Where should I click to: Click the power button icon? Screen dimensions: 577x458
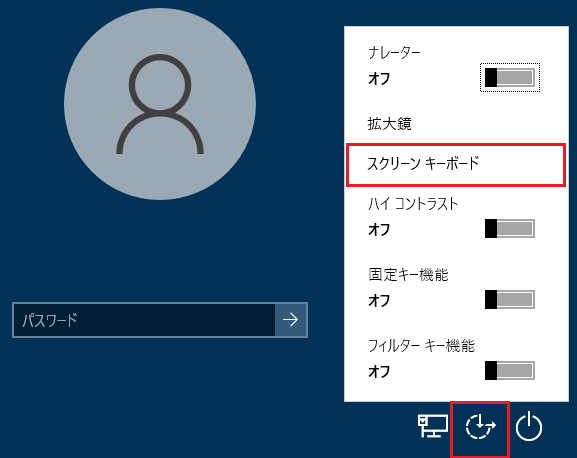coord(529,426)
